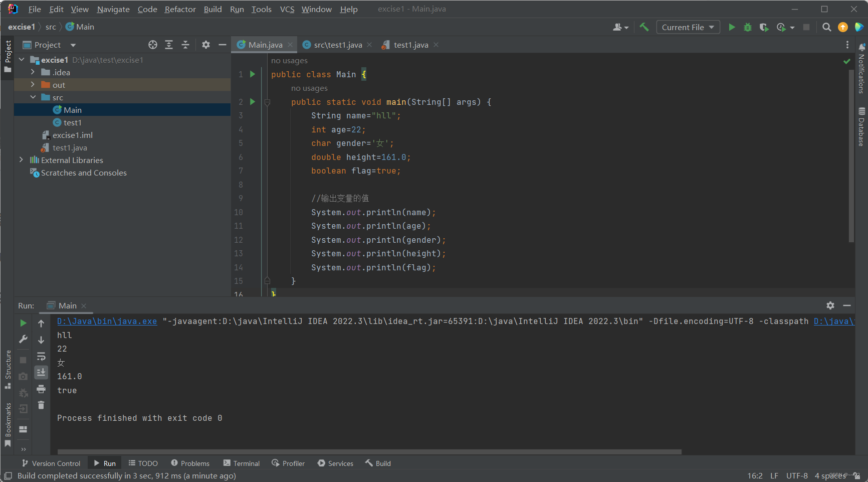868x482 pixels.
Task: Close the Main.java editor tab
Action: coord(290,45)
